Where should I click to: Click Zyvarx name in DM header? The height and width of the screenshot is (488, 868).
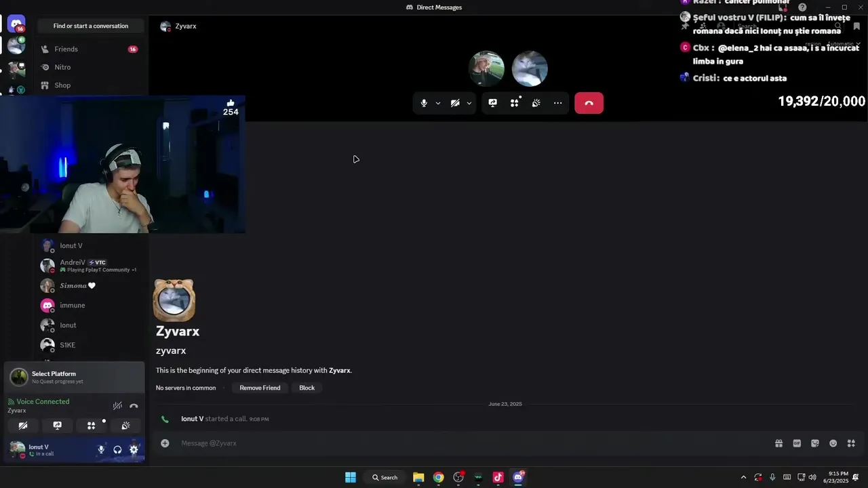click(x=186, y=26)
